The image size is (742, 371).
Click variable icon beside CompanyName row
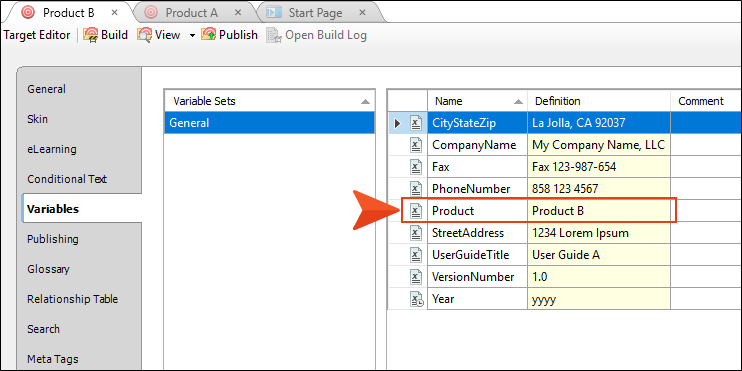[x=415, y=145]
